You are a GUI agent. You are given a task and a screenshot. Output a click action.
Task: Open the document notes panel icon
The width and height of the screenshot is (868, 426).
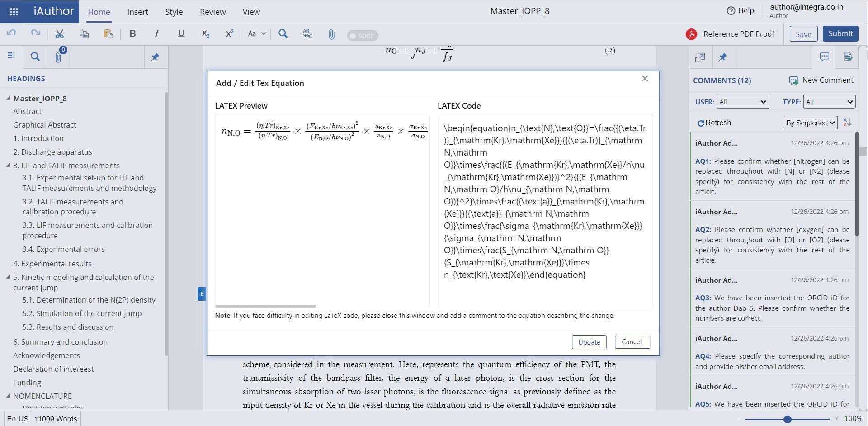coord(848,57)
